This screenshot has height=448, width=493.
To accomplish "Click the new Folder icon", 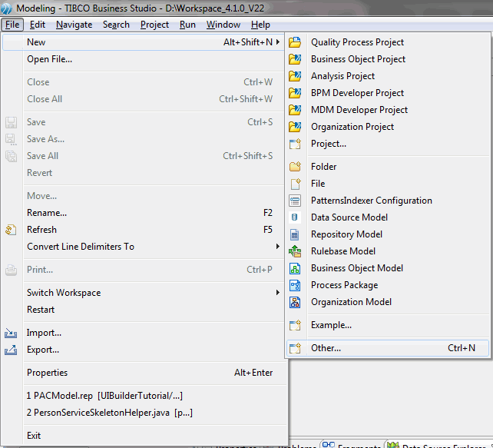I will tap(295, 167).
